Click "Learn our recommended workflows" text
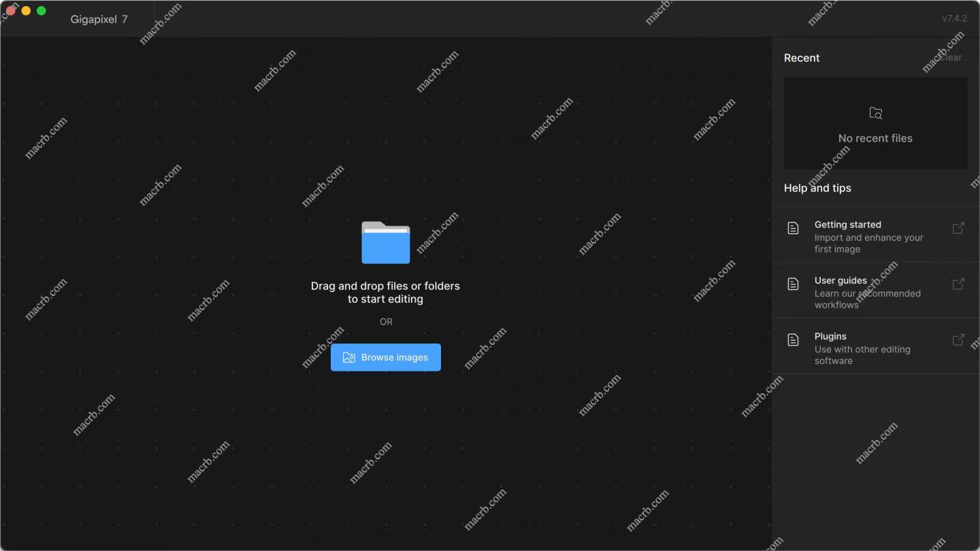Screen dimensions: 980x551 tap(868, 299)
